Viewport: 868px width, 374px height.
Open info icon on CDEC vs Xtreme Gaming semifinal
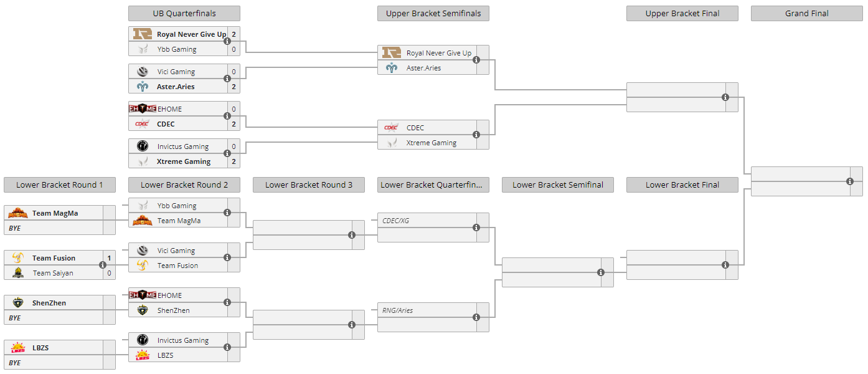point(476,135)
